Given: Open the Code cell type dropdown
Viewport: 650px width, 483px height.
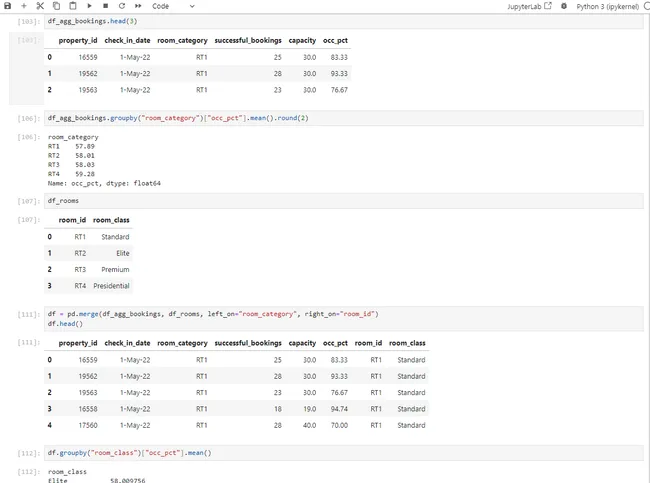Looking at the screenshot, I should (173, 6).
